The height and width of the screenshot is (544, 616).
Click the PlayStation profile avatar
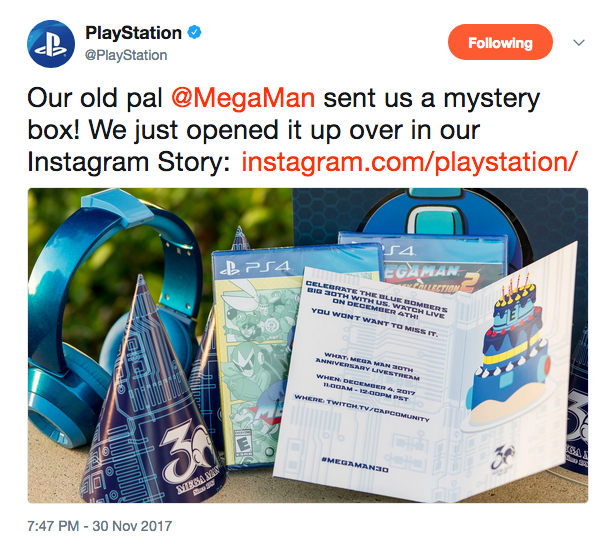point(51,44)
